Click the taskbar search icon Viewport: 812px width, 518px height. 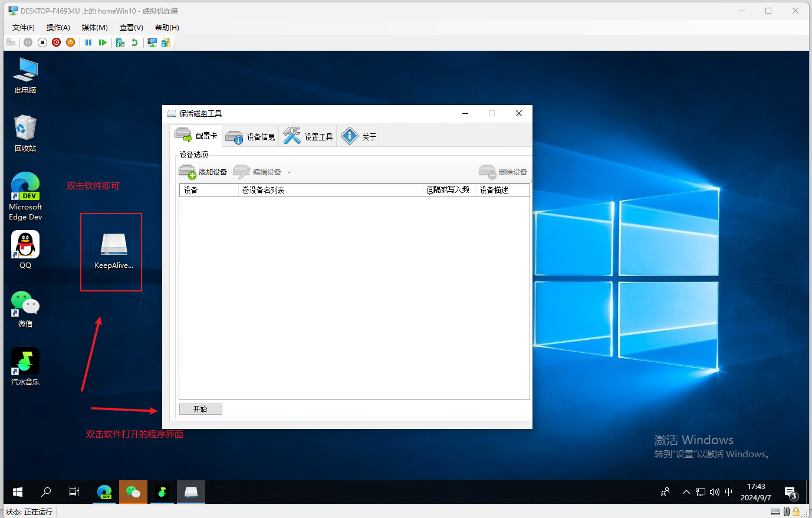[46, 492]
